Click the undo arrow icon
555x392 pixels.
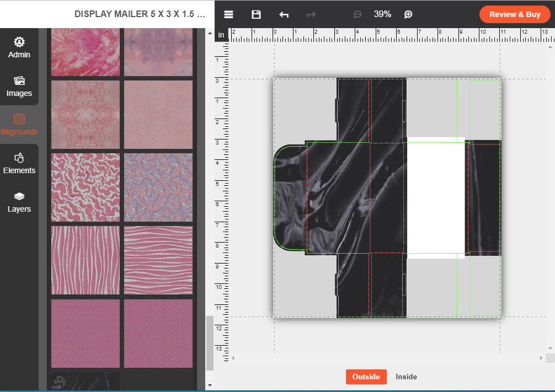284,14
